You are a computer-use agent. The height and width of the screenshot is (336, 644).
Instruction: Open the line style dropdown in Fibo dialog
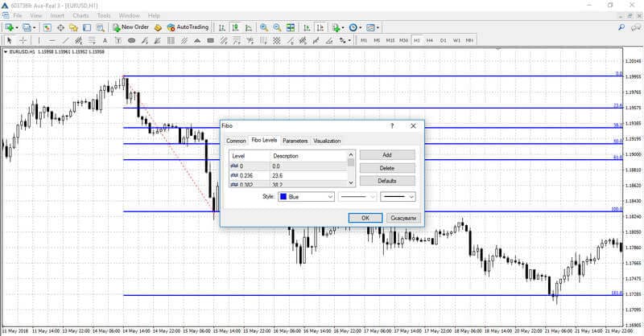coord(357,197)
